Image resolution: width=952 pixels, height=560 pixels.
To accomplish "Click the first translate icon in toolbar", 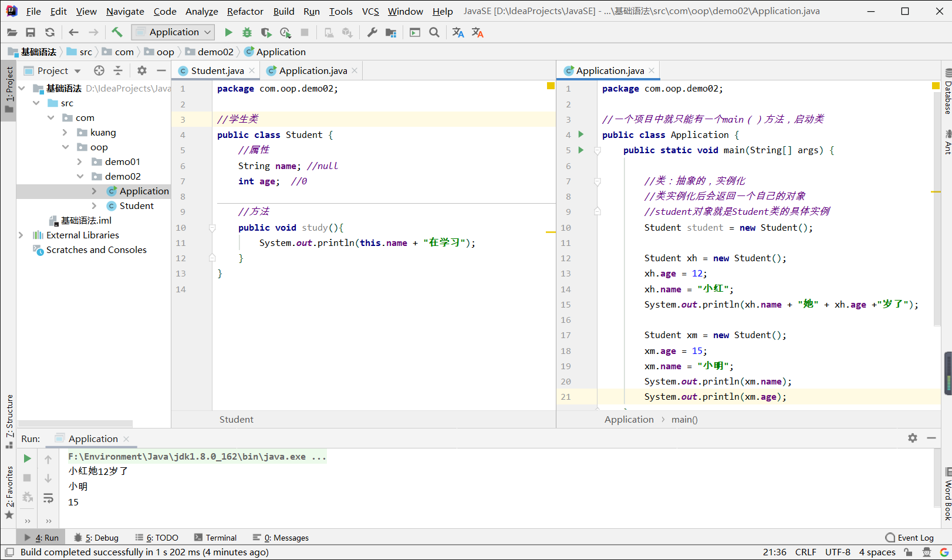I will (458, 32).
